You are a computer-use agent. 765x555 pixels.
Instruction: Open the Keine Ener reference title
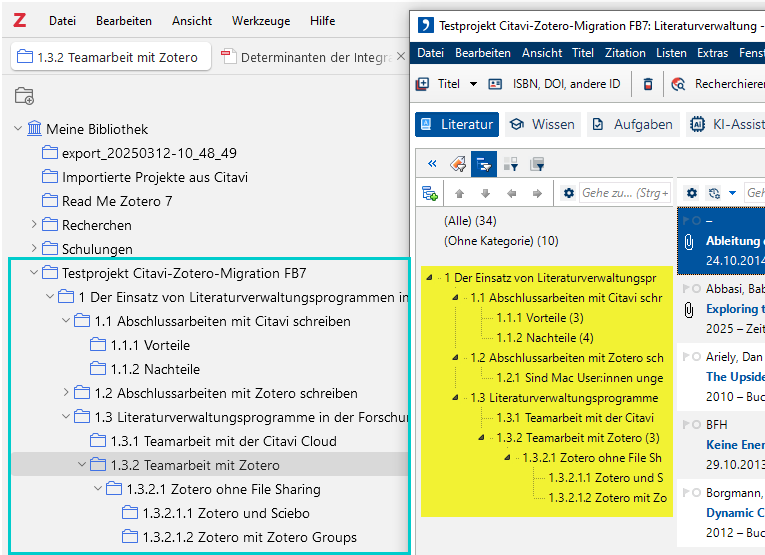pyautogui.click(x=735, y=445)
